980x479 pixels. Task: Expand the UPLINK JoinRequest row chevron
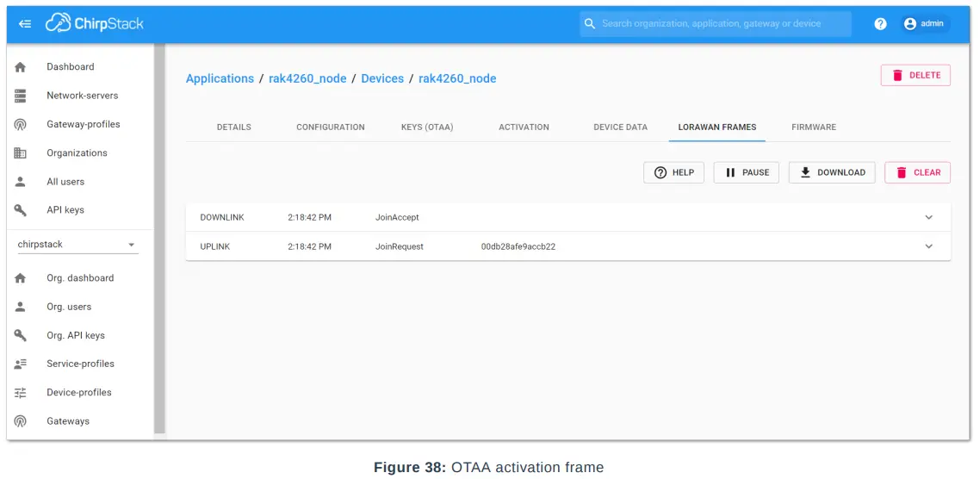point(928,246)
